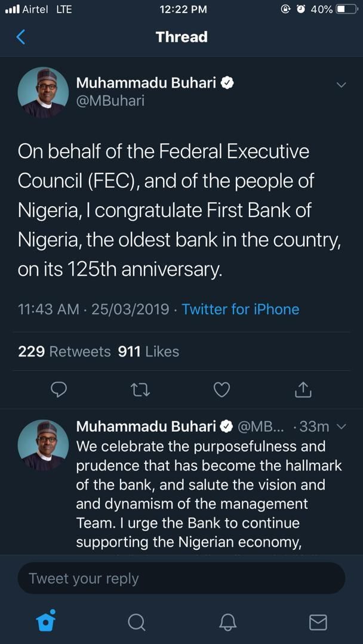Expand the options chevron on the main tweet
This screenshot has height=644, width=363.
pyautogui.click(x=342, y=84)
